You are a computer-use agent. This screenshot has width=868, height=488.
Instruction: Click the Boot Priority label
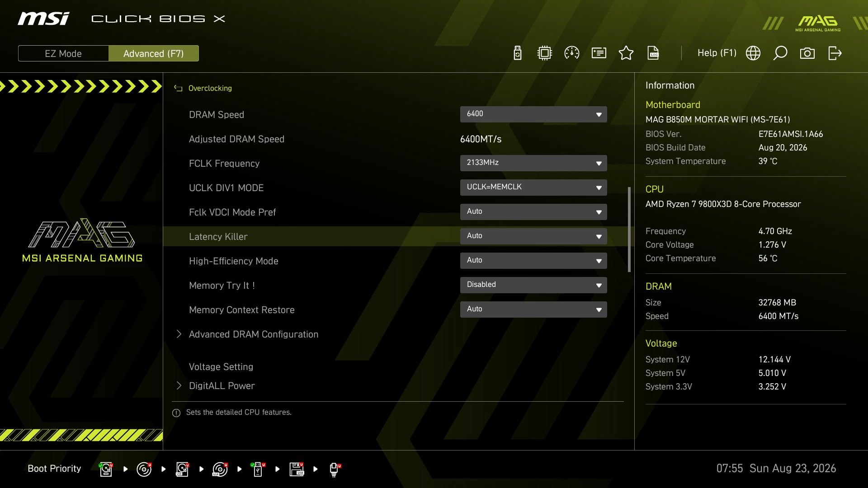point(54,469)
